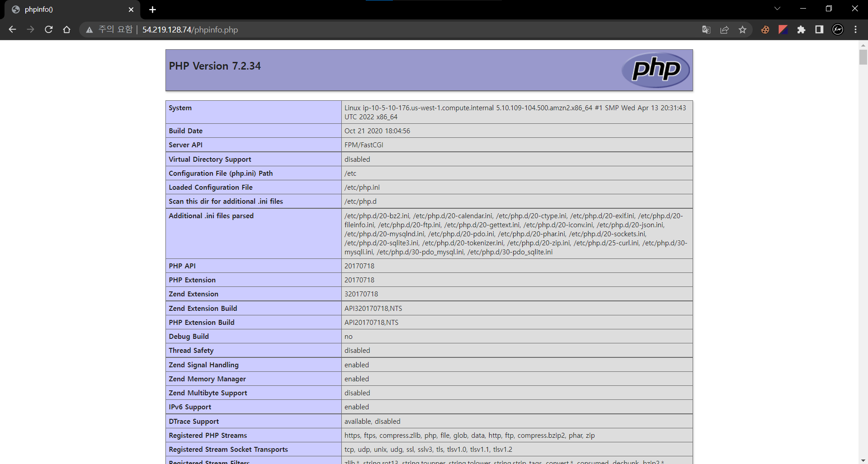The height and width of the screenshot is (464, 868).
Task: Click the scrollbar down arrow
Action: coord(863,460)
